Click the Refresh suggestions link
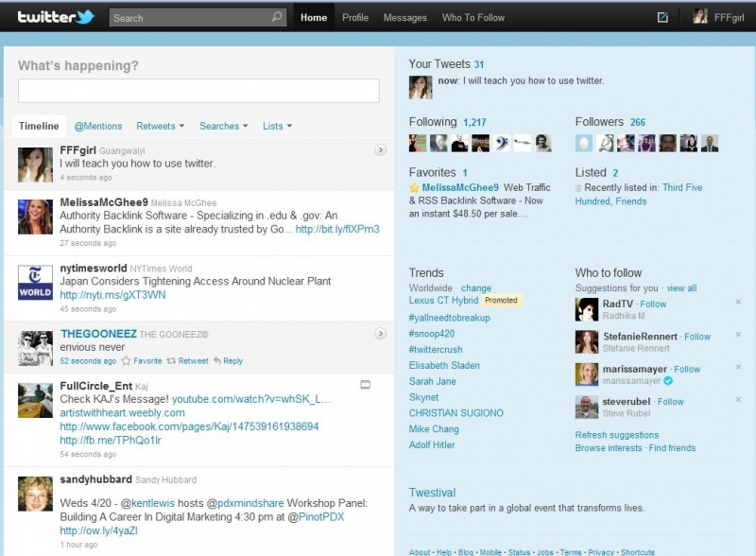 617,435
